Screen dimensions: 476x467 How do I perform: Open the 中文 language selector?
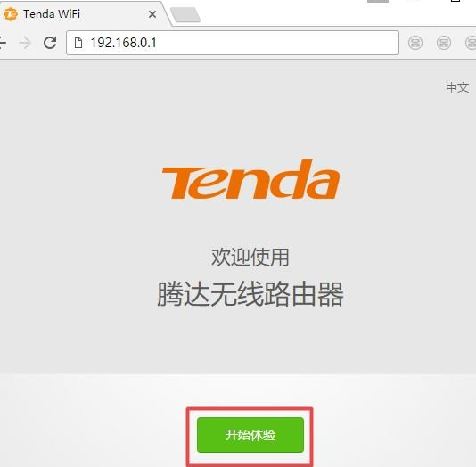point(457,87)
